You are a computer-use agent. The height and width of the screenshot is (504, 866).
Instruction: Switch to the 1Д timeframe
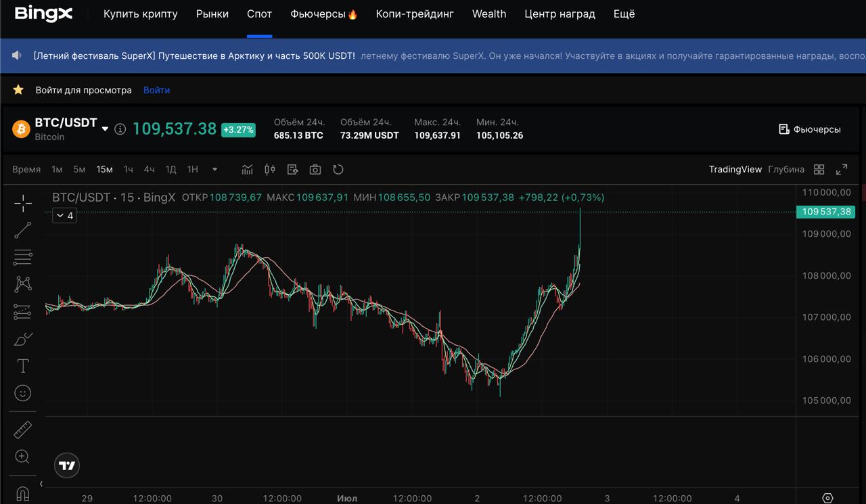coord(171,169)
